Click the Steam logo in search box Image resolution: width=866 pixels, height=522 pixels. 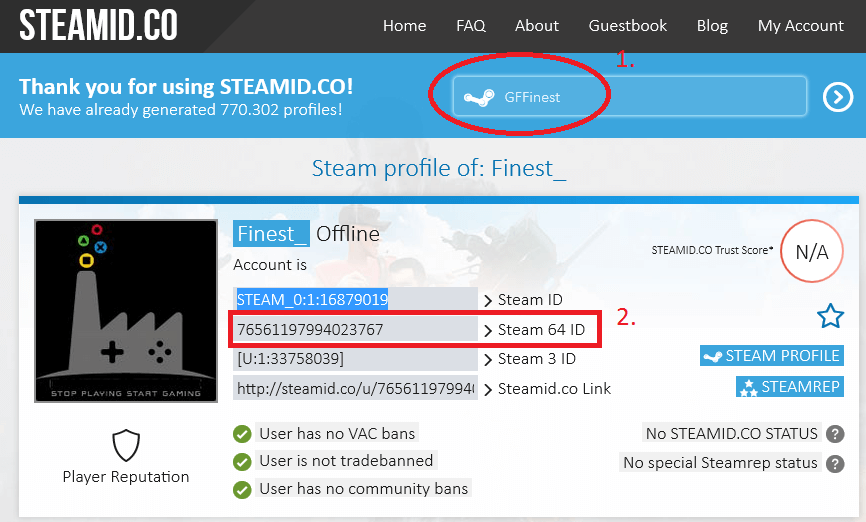(x=479, y=97)
